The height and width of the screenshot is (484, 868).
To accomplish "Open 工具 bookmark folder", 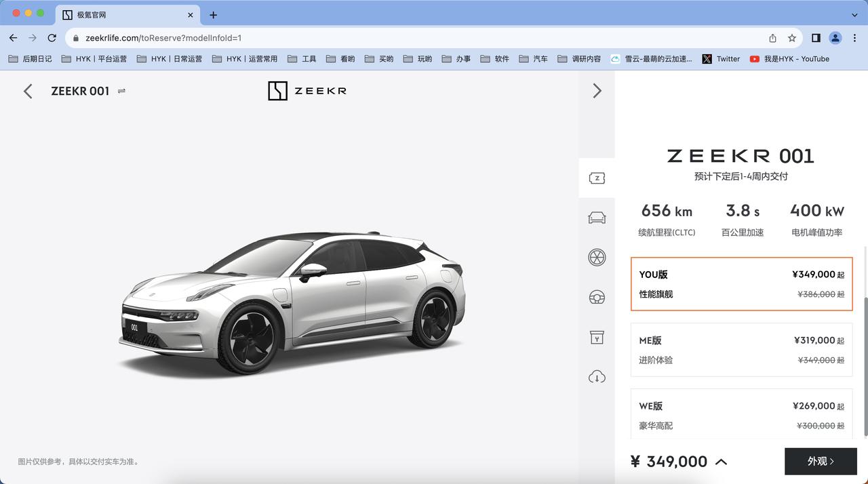I will [302, 59].
